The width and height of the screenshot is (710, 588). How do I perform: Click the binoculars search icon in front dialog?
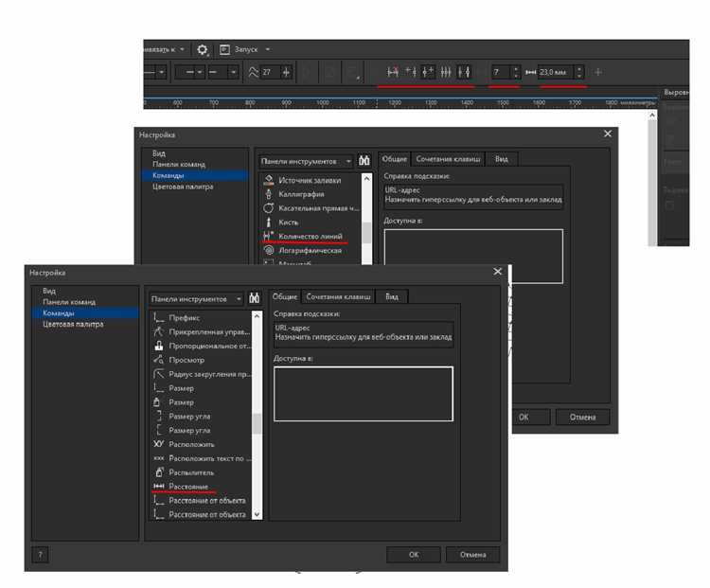point(255,297)
